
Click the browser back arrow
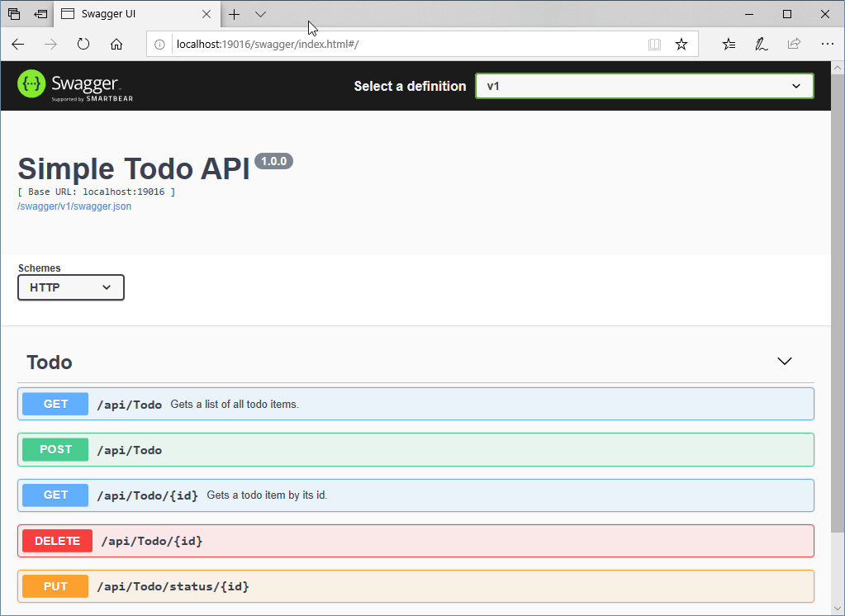18,45
